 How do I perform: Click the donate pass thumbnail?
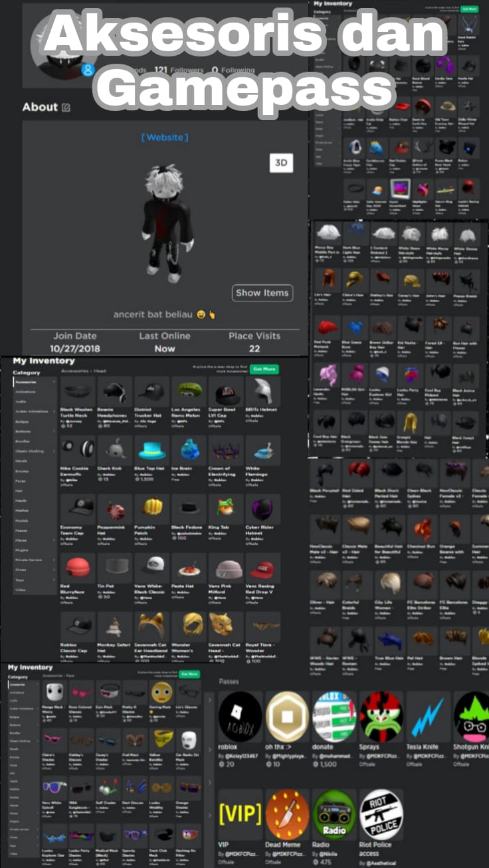334,717
